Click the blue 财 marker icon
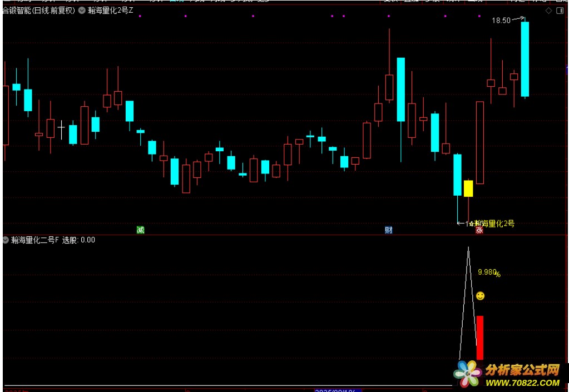 pyautogui.click(x=389, y=230)
